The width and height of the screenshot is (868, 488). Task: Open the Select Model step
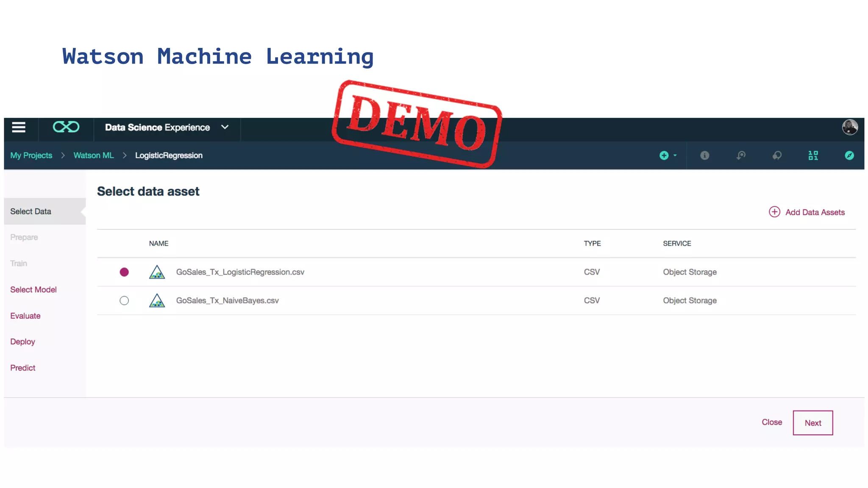click(x=33, y=290)
